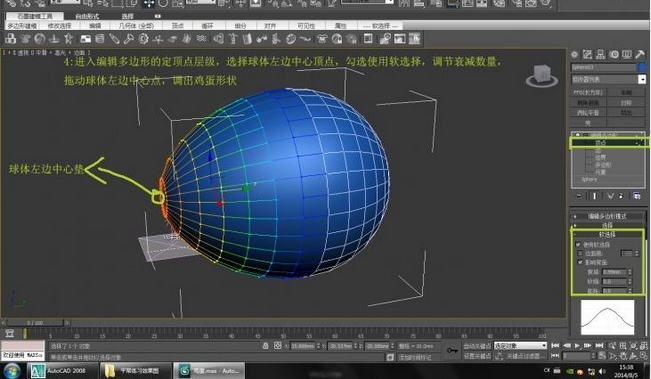Click the pin stack icon below the modifier stack
The image size is (651, 379).
[578, 196]
